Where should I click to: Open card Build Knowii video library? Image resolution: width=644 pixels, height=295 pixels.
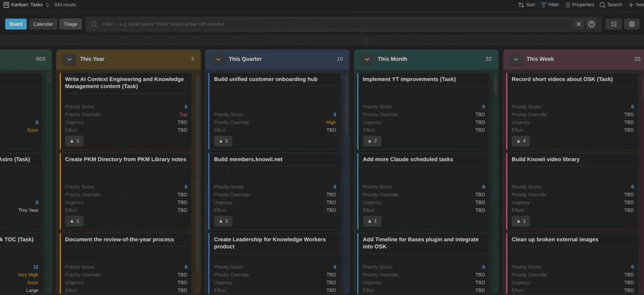coord(545,159)
